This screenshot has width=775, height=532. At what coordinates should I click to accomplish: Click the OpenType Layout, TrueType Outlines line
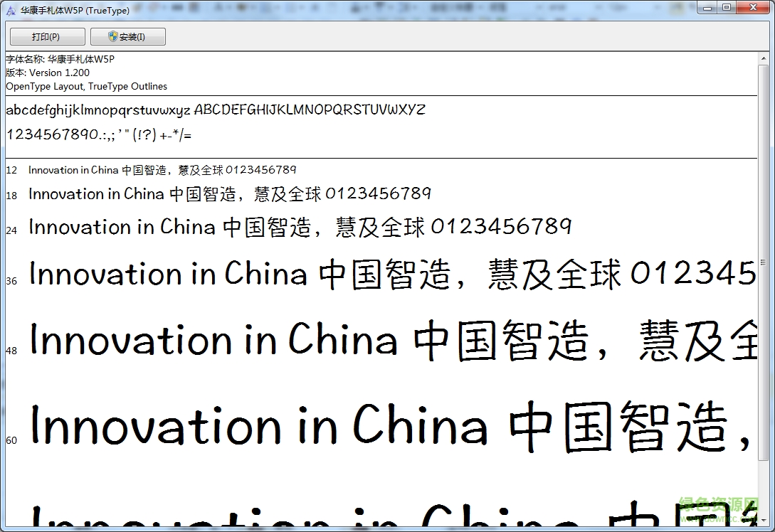(x=86, y=86)
